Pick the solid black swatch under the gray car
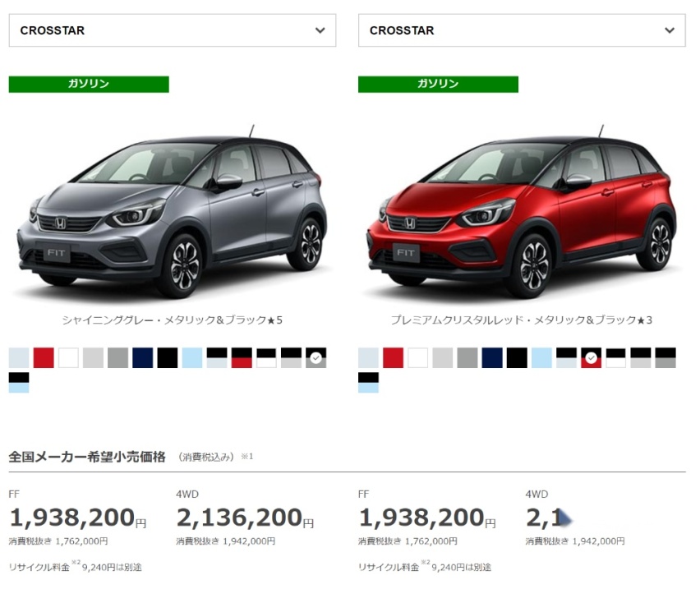The image size is (700, 589). point(168,358)
